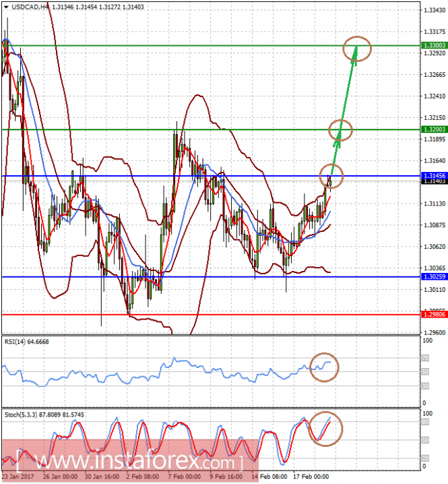This screenshot has height=484, width=448.
Task: Click the circle marker in Stochastic panel
Action: coord(325,429)
